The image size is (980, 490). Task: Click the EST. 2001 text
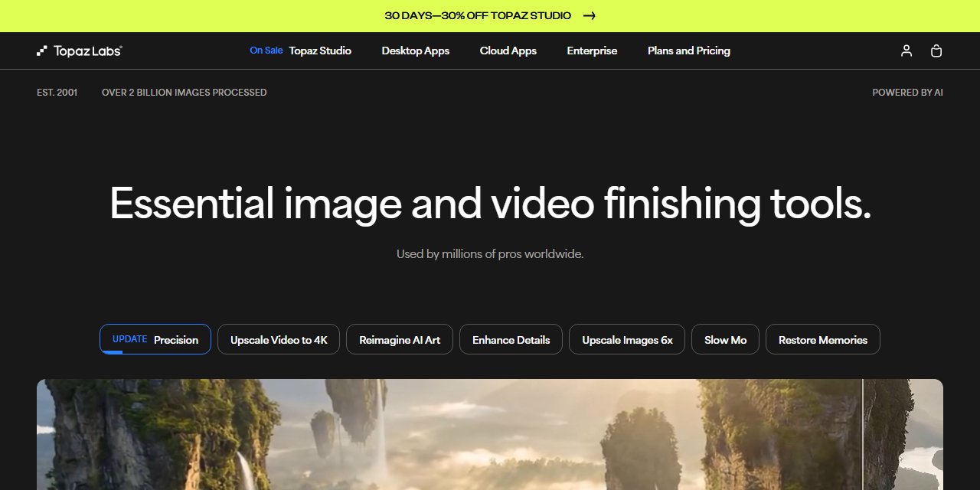pyautogui.click(x=57, y=93)
